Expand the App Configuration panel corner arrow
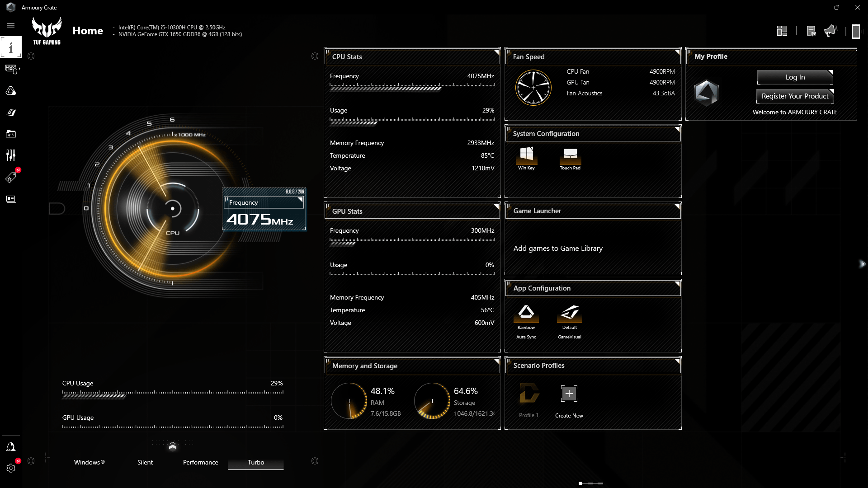868x488 pixels. coord(677,284)
